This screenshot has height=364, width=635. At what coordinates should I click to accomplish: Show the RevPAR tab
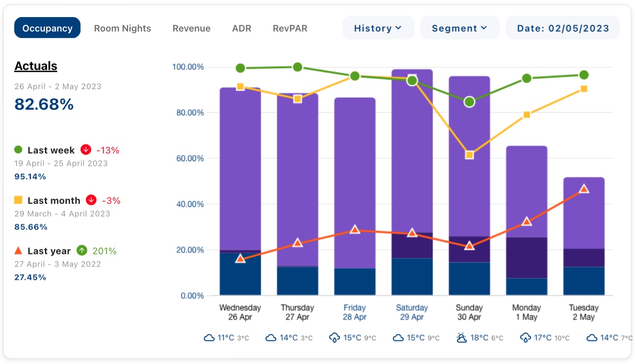(290, 28)
